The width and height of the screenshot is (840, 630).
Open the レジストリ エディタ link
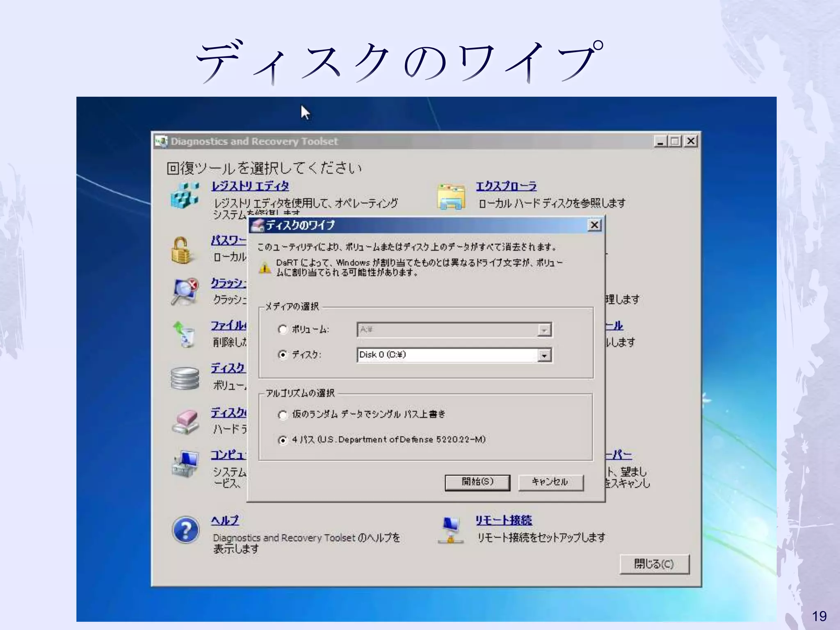coord(250,186)
